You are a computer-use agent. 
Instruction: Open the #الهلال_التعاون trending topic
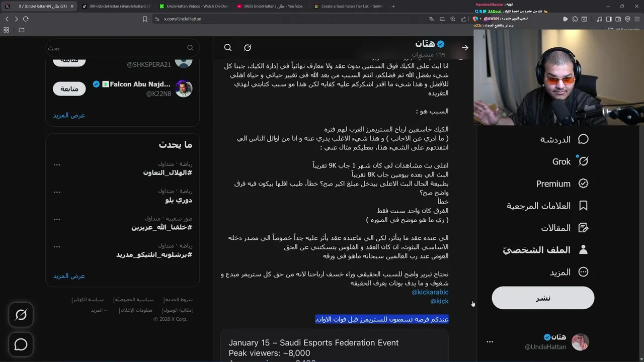tap(167, 172)
